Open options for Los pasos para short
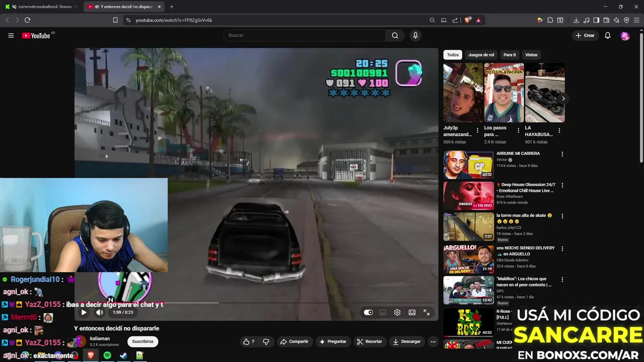 [518, 130]
